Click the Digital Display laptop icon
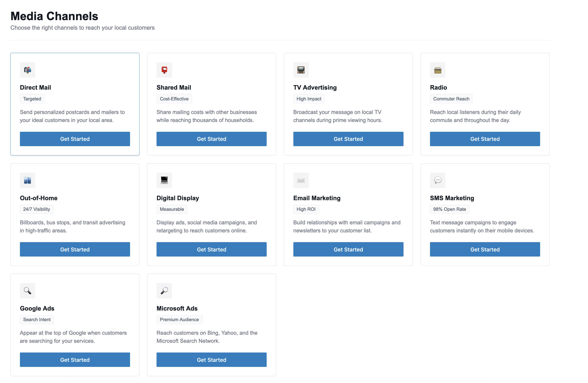The width and height of the screenshot is (588, 383). click(x=164, y=180)
